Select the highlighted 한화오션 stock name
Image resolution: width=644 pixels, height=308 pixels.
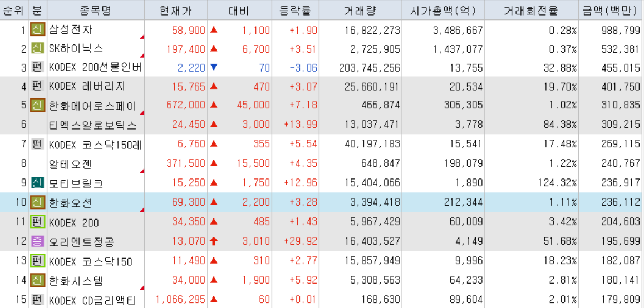click(70, 202)
